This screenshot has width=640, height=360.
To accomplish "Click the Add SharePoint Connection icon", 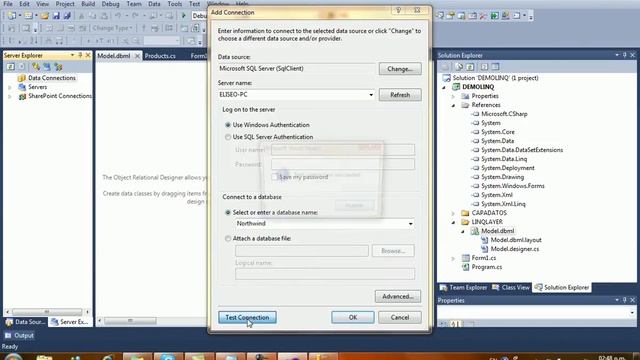I will (58, 67).
